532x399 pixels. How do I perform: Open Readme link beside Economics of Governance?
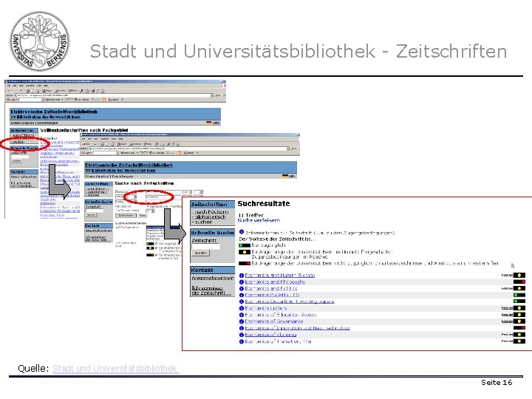(507, 321)
